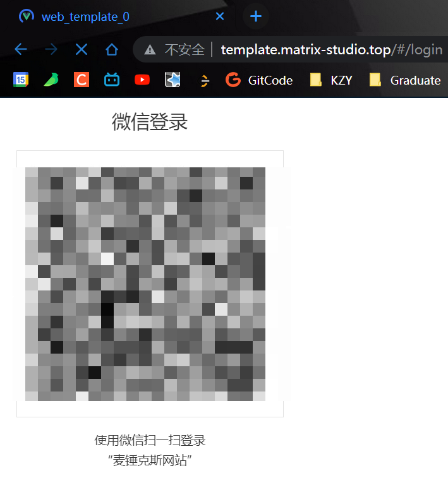Viewport: 448px width, 490px height.
Task: Click the WeChat login QR code
Action: click(145, 284)
